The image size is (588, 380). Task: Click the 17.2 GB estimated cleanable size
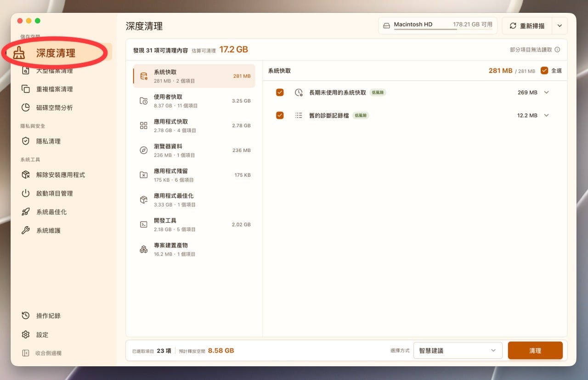233,50
